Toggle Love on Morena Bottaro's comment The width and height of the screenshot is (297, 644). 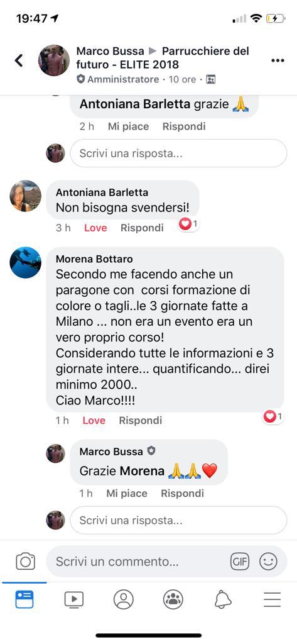point(94,421)
